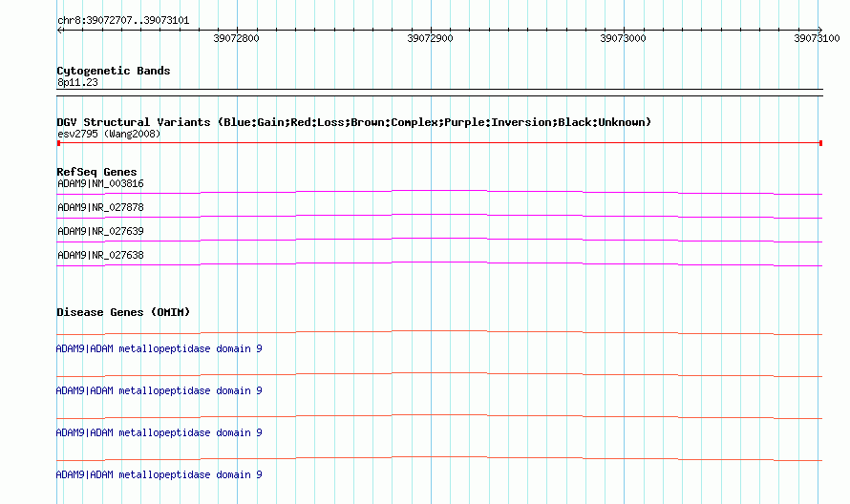
Task: Click the ADAM9|NM_003816 transcript label
Action: point(100,183)
